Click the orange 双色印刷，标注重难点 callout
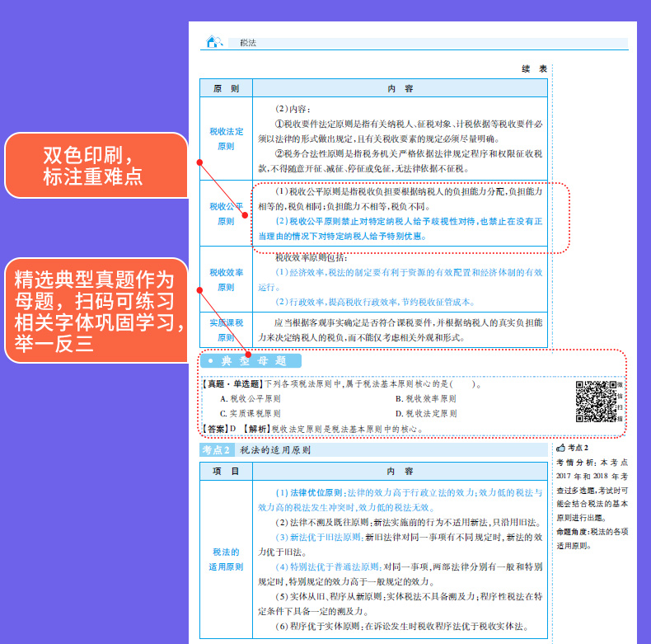Screen dimensions: 651x644 96,166
